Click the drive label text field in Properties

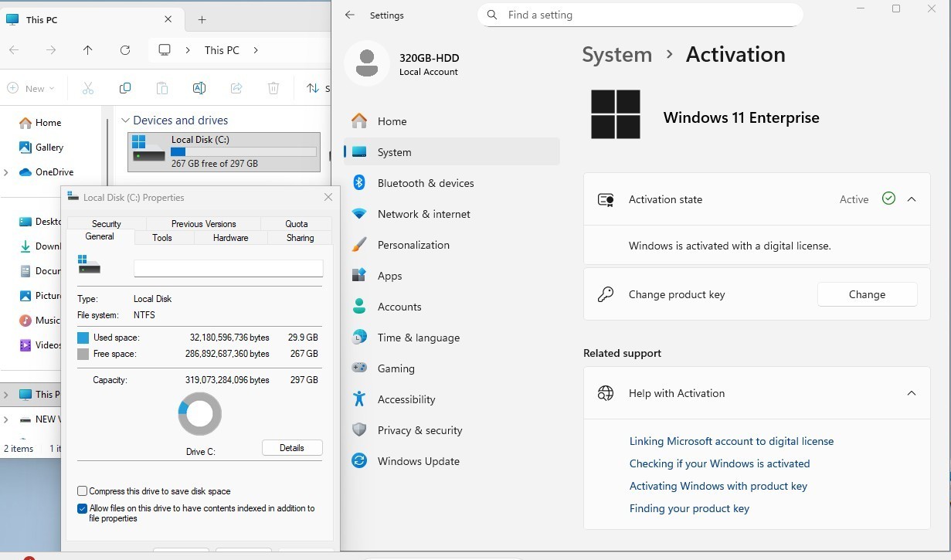[228, 268]
